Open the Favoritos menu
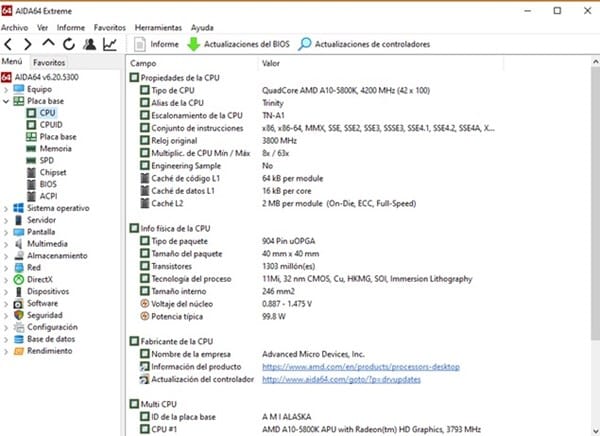600x436 pixels. pyautogui.click(x=109, y=28)
